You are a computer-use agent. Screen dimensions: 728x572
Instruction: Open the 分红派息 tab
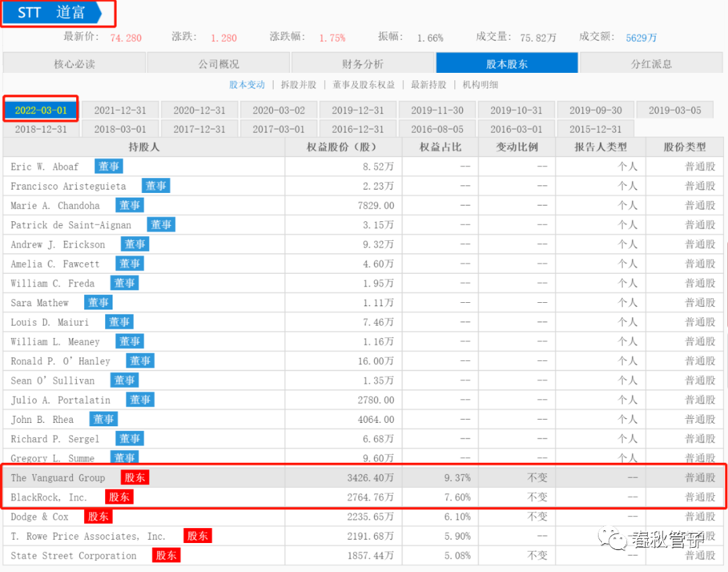[x=651, y=63]
